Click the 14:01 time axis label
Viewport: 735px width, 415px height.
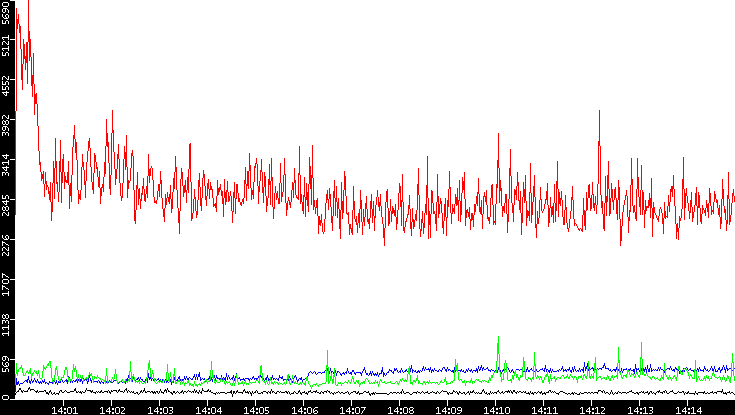[x=64, y=410]
